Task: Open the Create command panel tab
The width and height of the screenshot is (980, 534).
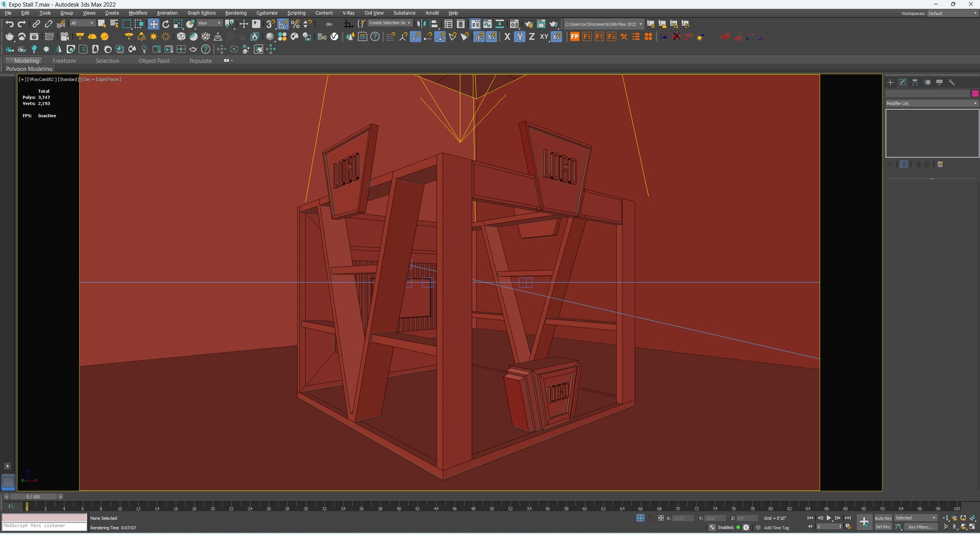Action: pos(890,82)
